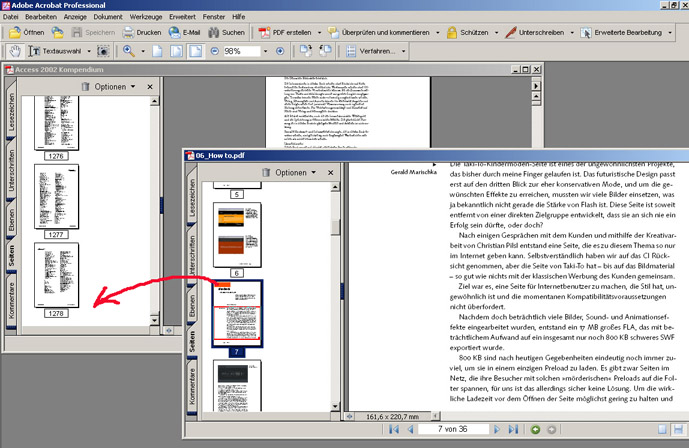Expand Erweiterte Bearbeitung dropdown arrow
The height and width of the screenshot is (448, 689).
point(670,33)
